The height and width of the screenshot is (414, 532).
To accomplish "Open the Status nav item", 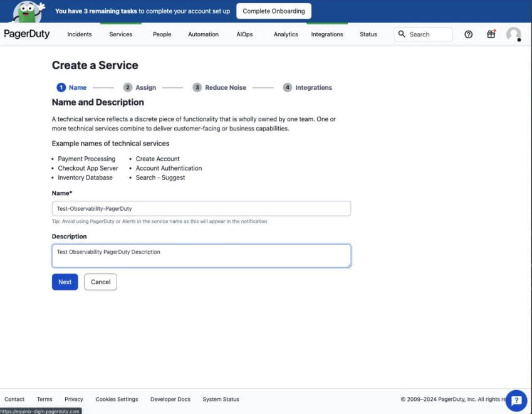I will click(368, 34).
